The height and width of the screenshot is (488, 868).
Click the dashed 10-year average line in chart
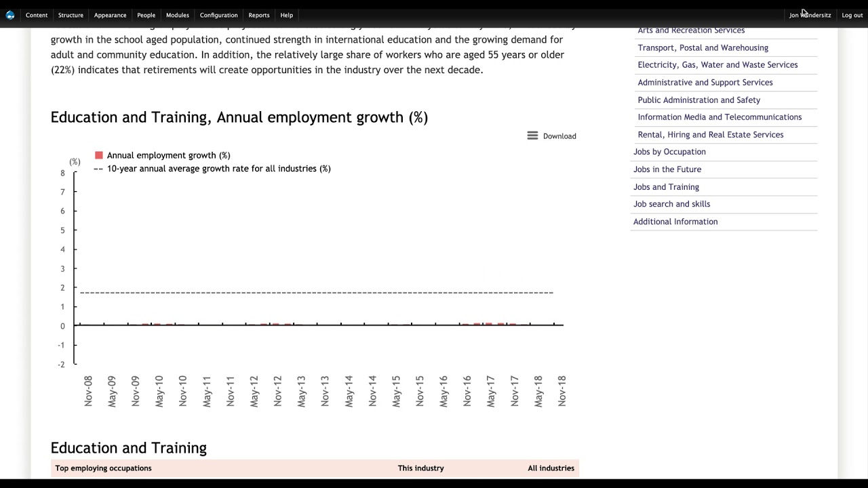316,293
